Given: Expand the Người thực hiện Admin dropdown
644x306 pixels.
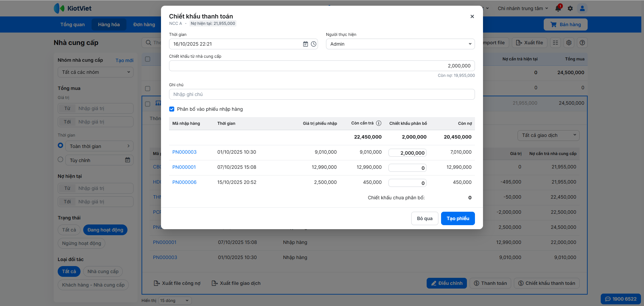Looking at the screenshot, I should (400, 44).
